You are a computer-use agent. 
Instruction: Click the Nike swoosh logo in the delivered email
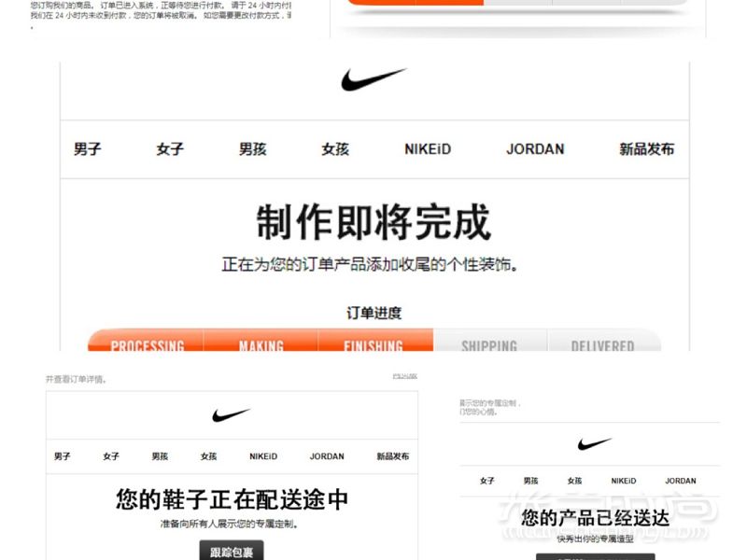pos(595,444)
